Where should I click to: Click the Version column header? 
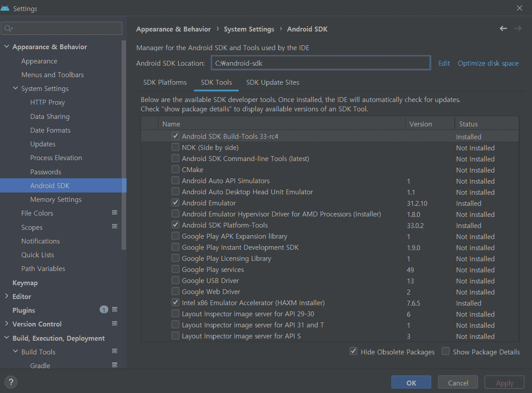[x=430, y=124]
